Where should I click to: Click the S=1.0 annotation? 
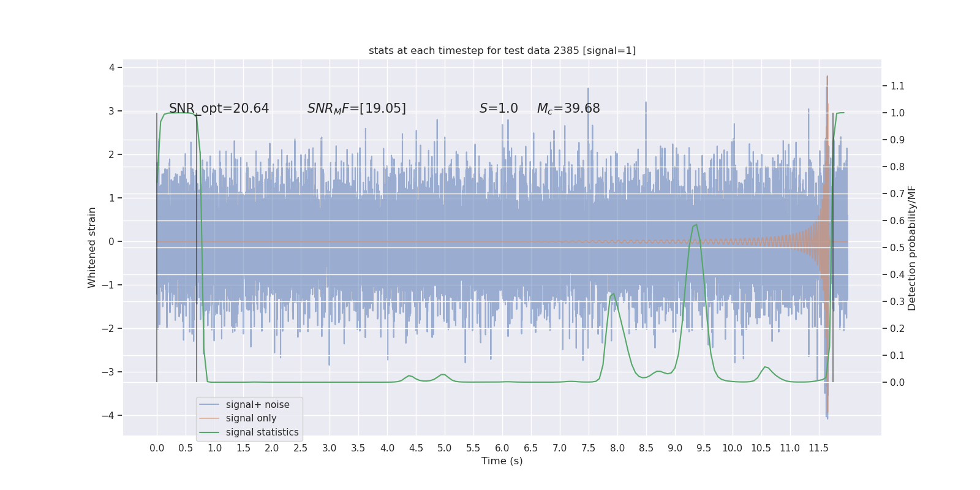point(499,108)
